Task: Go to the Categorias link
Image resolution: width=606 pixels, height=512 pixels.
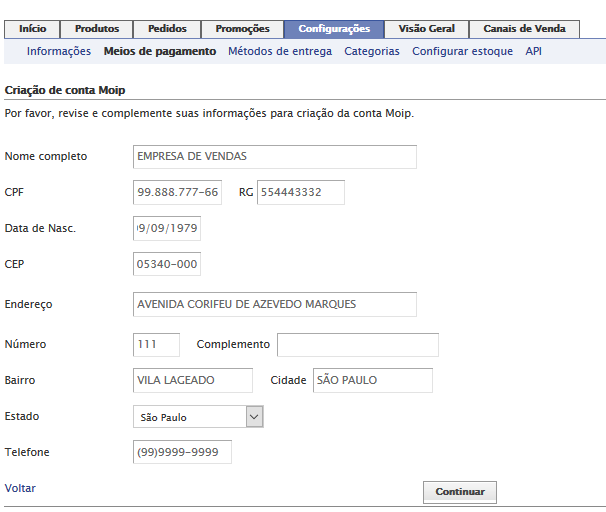Action: coord(372,51)
